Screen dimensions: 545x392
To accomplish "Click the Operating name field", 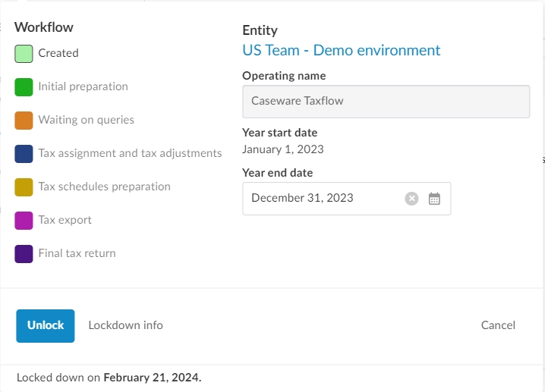I will click(x=386, y=101).
